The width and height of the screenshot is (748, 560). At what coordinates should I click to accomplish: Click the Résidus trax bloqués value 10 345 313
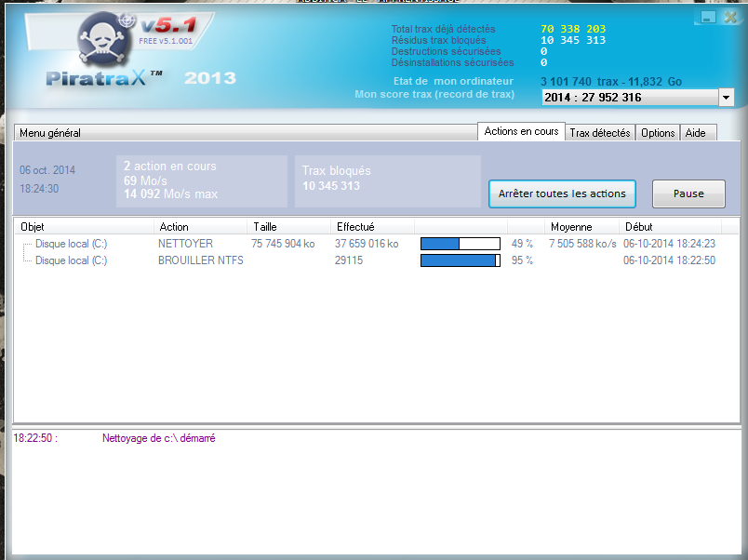click(573, 40)
